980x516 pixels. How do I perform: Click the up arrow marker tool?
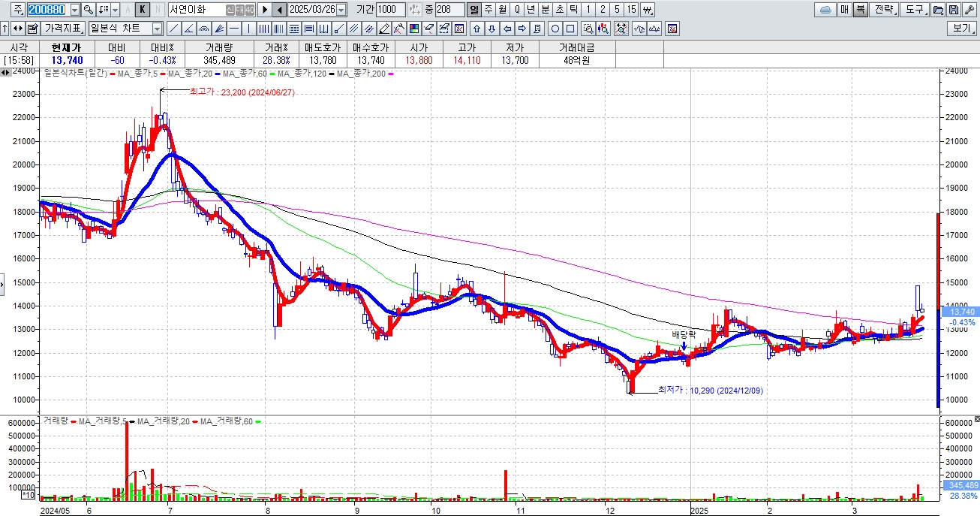point(476,29)
